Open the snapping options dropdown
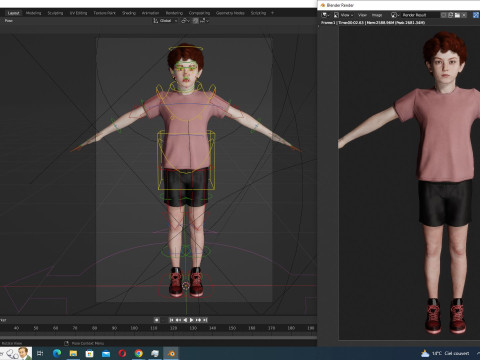 coord(204,21)
